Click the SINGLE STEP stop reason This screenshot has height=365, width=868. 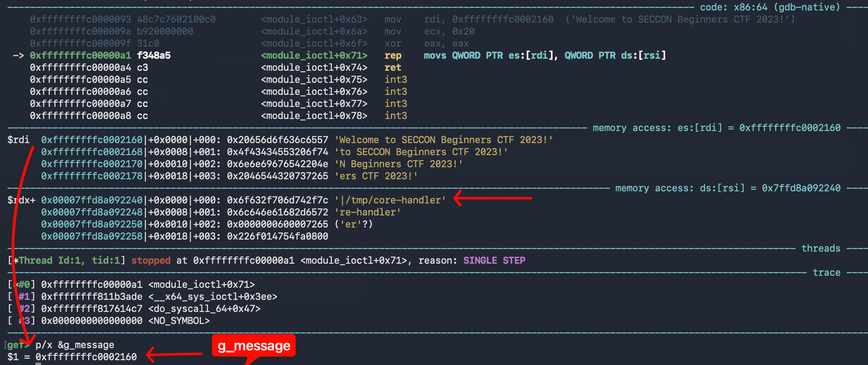coord(494,260)
